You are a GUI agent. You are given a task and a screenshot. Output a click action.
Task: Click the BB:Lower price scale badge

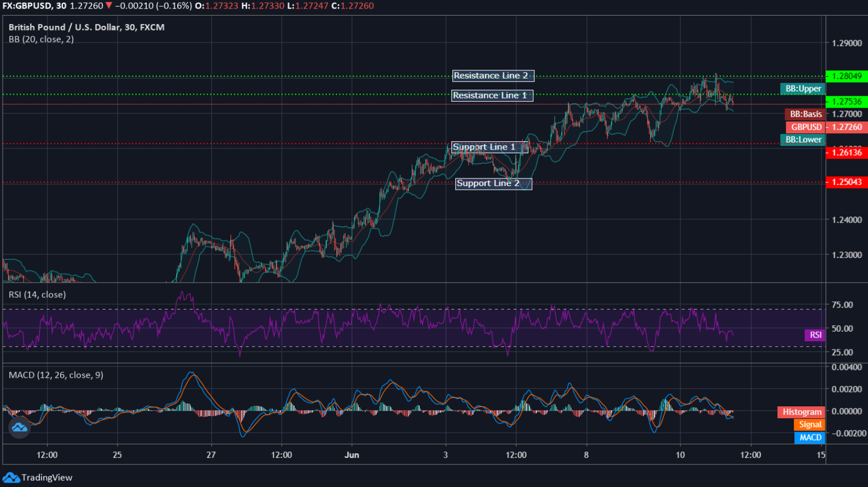click(x=802, y=139)
